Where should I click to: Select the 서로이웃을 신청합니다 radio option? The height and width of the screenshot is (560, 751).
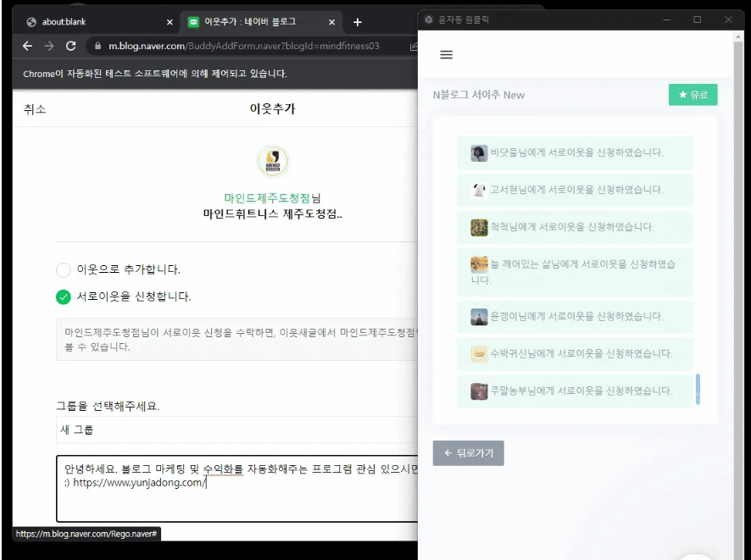pos(64,297)
